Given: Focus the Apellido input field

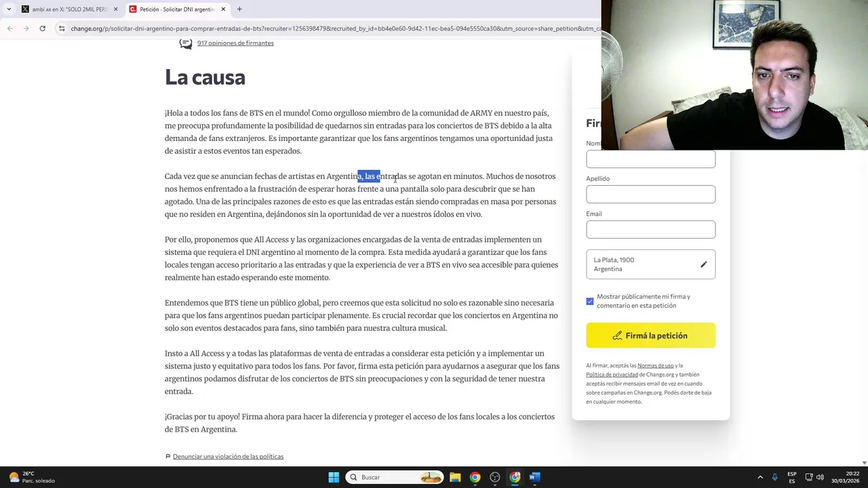Looking at the screenshot, I should [650, 195].
